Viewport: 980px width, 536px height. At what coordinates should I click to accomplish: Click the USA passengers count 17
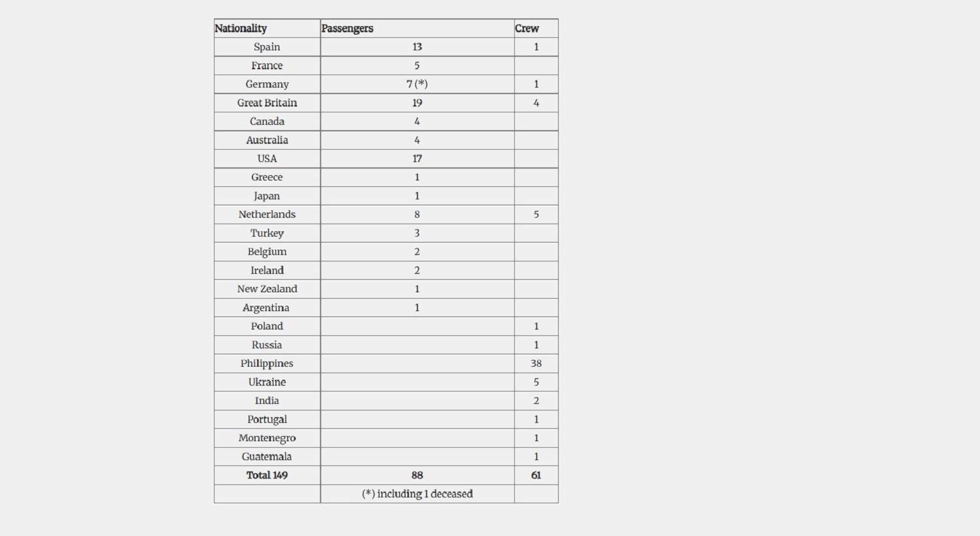click(417, 159)
